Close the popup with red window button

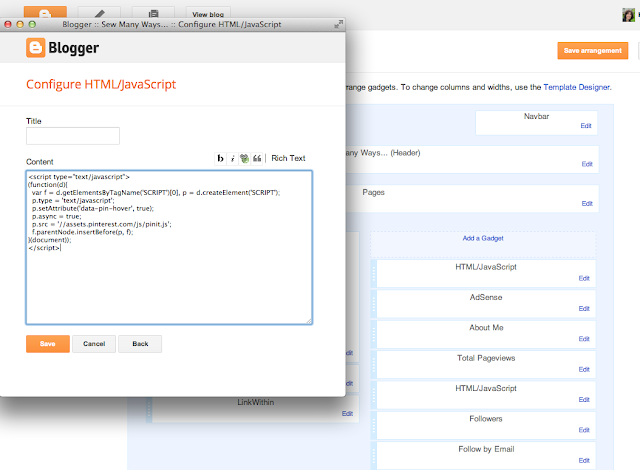coord(8,24)
